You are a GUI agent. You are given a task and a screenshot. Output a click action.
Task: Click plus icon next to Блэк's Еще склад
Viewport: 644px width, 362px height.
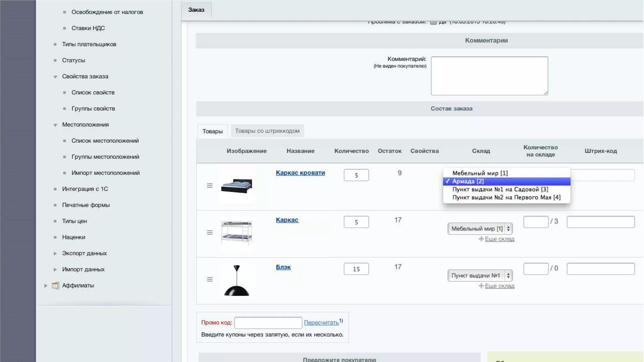click(481, 286)
